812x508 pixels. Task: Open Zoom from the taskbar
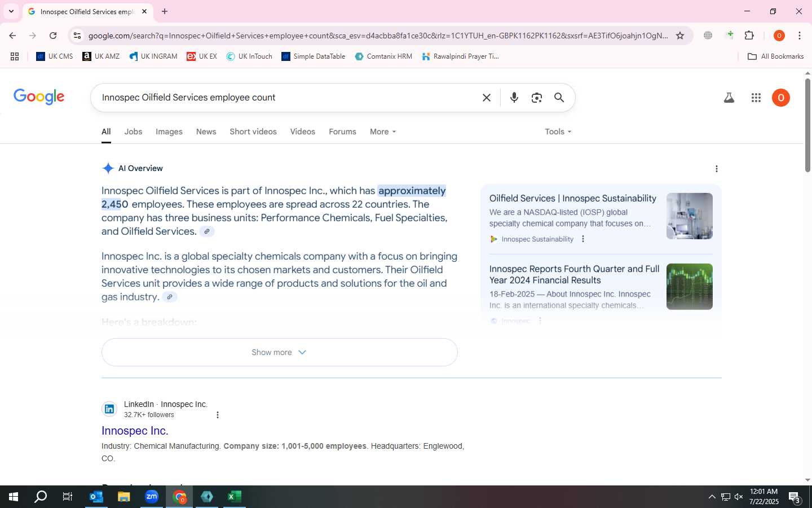click(152, 497)
